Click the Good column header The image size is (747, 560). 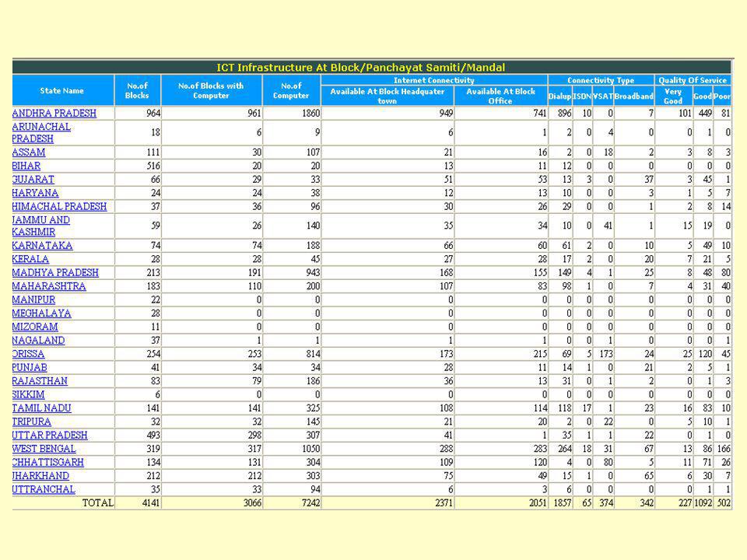(703, 96)
